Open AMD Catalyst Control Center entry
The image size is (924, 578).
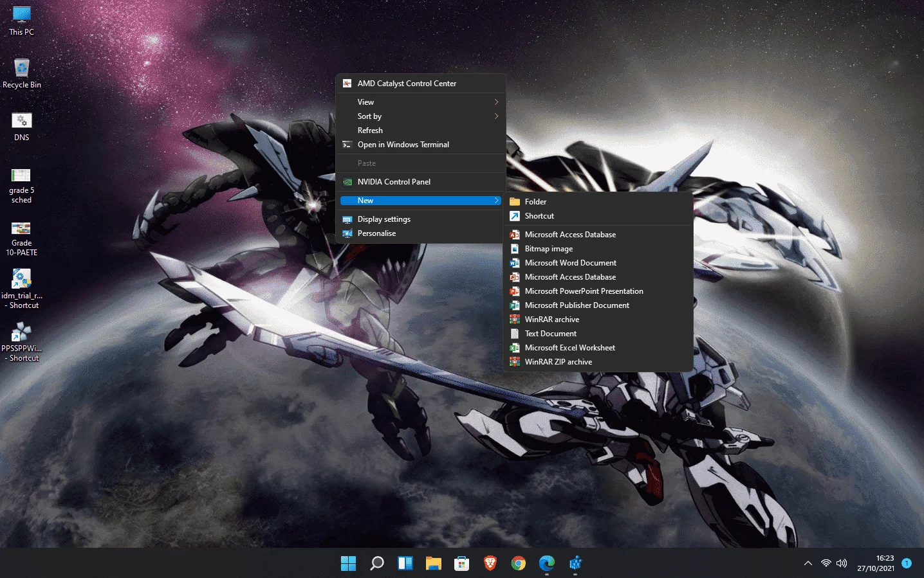click(x=421, y=84)
